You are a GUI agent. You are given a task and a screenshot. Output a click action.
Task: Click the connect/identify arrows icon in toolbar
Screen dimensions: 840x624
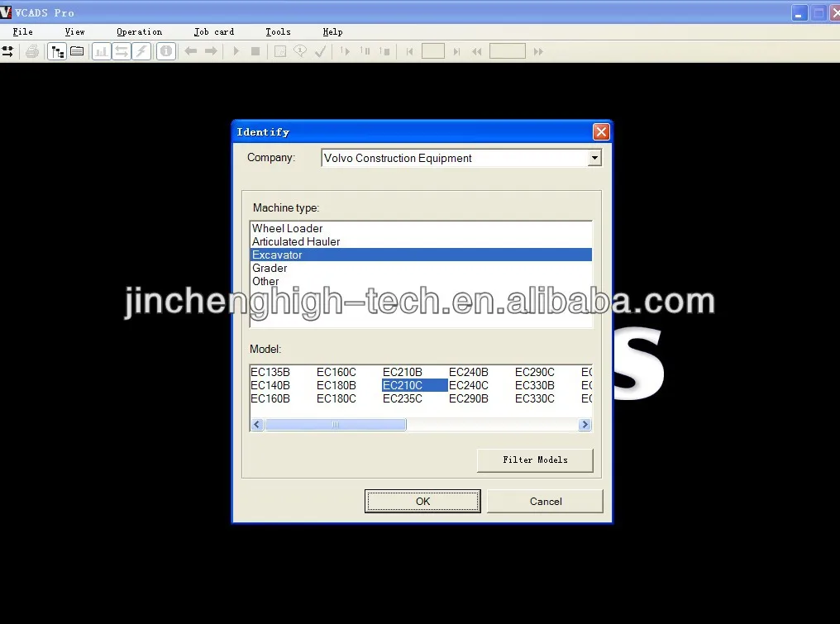[7, 51]
